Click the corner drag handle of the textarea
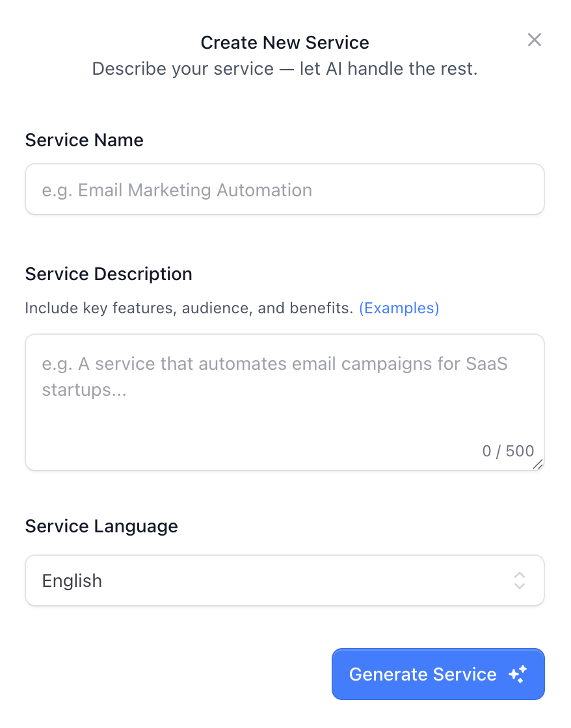This screenshot has height=728, width=571. click(x=538, y=464)
